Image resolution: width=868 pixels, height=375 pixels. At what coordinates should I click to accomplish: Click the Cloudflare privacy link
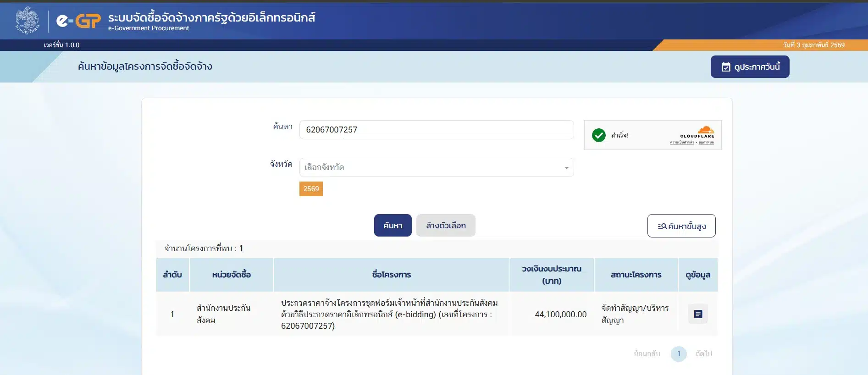coord(682,143)
